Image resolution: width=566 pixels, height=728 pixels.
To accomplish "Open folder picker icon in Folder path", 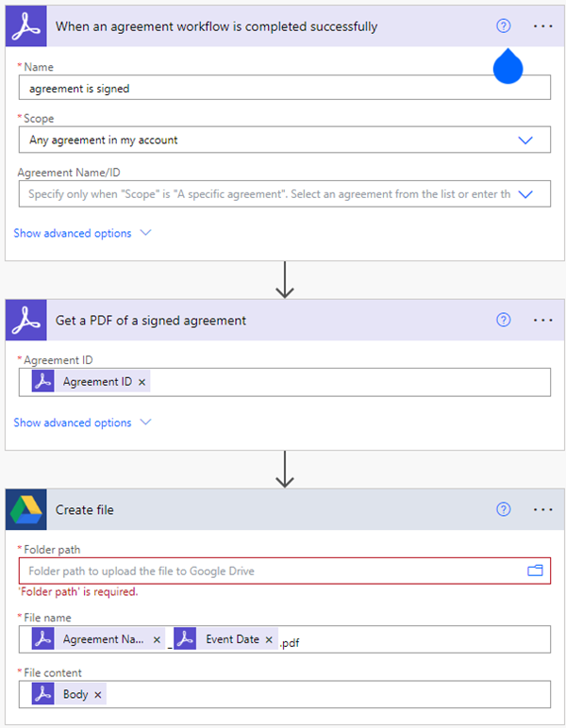I will (x=535, y=571).
